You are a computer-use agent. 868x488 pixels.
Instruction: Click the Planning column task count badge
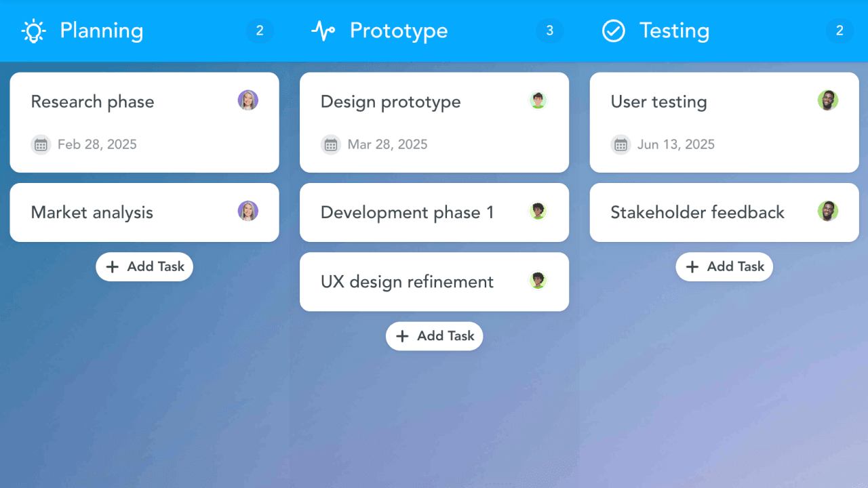tap(260, 31)
